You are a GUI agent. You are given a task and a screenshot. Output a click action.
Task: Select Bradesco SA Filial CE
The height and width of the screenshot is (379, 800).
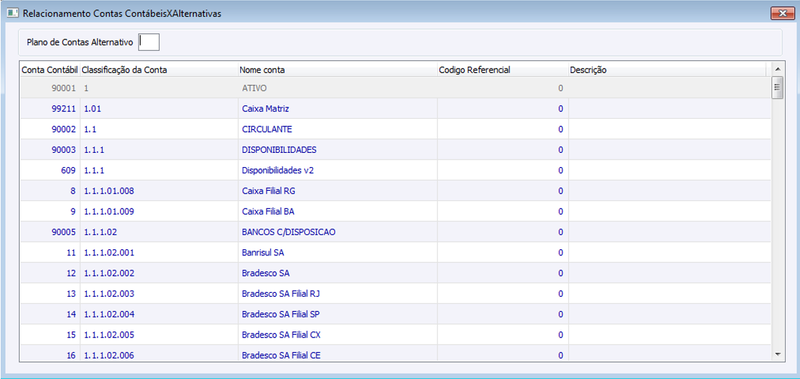tap(281, 355)
